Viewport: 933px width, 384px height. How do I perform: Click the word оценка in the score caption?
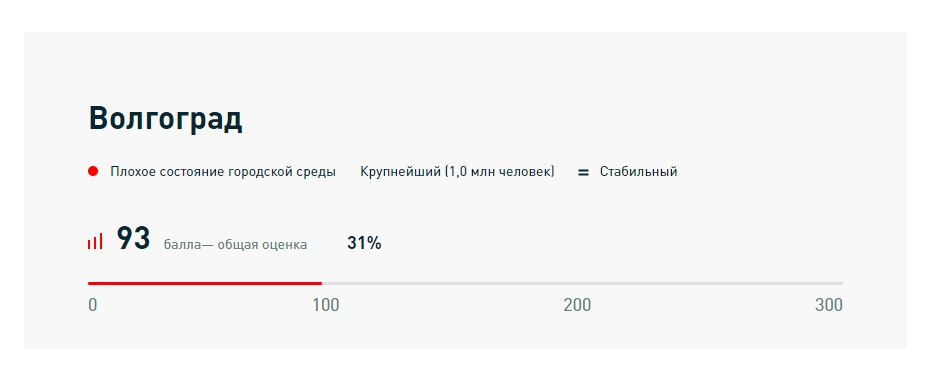286,245
